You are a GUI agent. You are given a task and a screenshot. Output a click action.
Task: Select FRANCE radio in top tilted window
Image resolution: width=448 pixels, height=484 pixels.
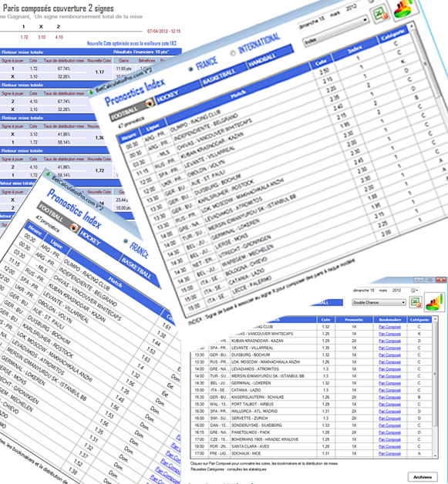point(190,69)
